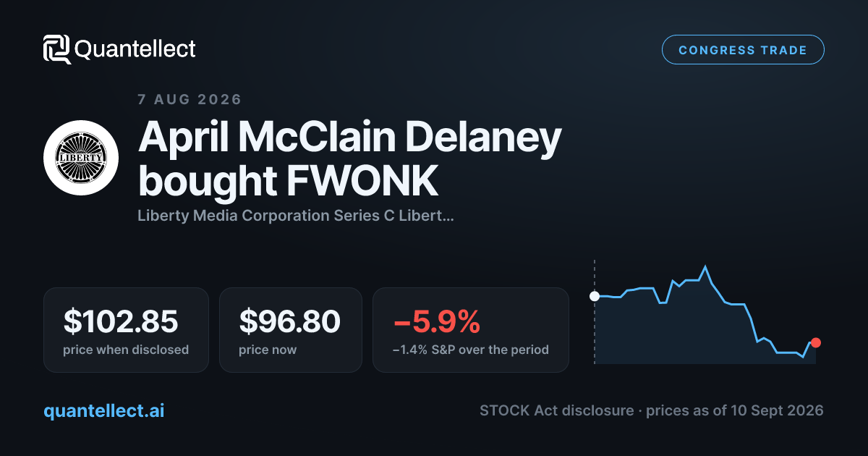Image resolution: width=868 pixels, height=456 pixels.
Task: Click the Quantellect logo icon
Action: (57, 49)
